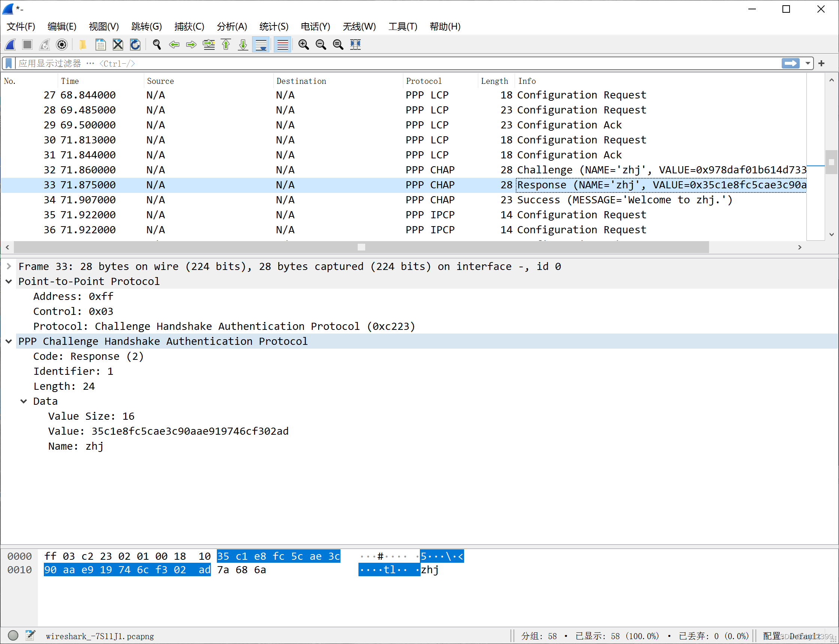
Task: Collapse PPP Challenge Handshake Authentication Protocol node
Action: [9, 341]
